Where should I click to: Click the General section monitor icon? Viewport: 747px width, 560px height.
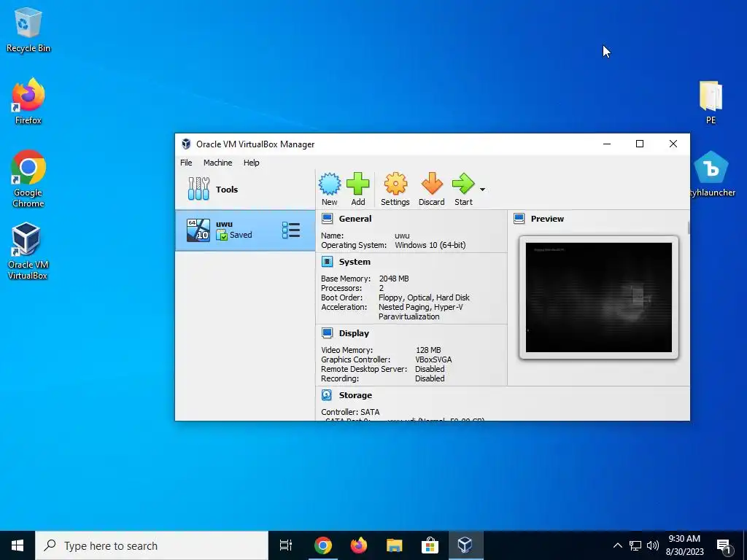point(327,219)
